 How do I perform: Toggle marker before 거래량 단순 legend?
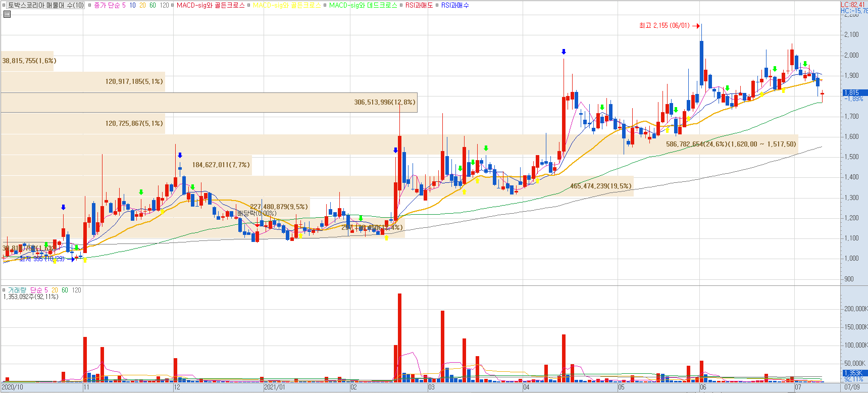pyautogui.click(x=4, y=290)
